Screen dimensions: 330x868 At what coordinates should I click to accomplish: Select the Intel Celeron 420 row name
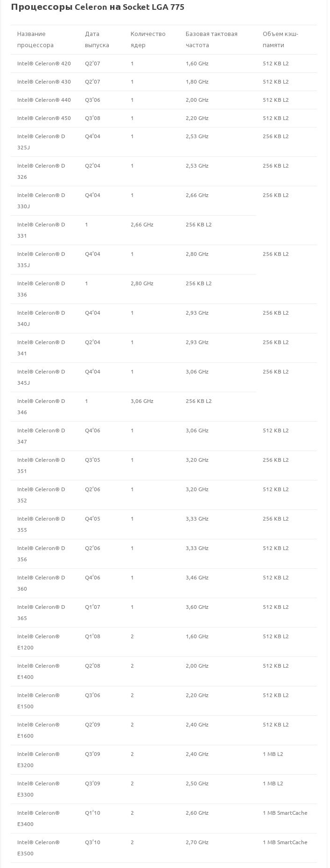pos(44,64)
